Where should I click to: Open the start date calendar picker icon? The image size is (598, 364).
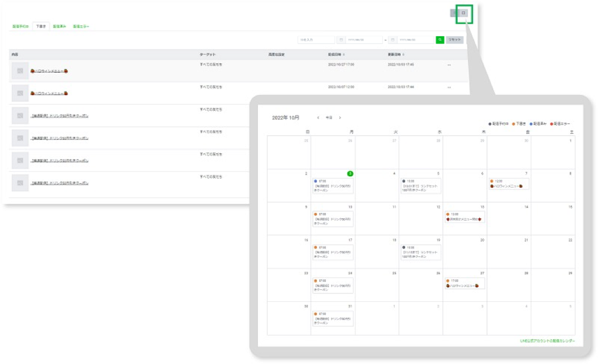tap(341, 40)
